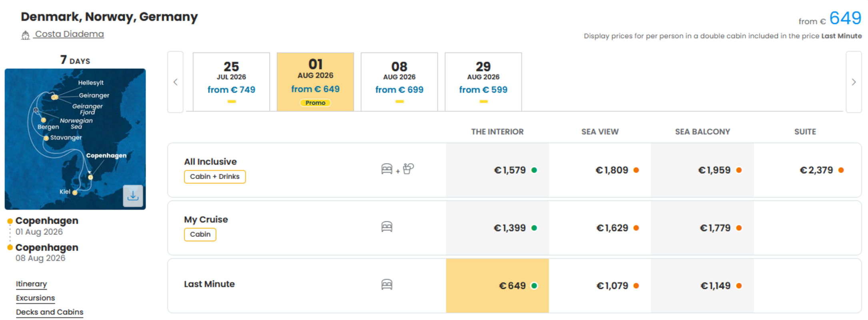Click the Promo badge on 01 Aug
Viewport: 868px width, 320px height.
[315, 103]
